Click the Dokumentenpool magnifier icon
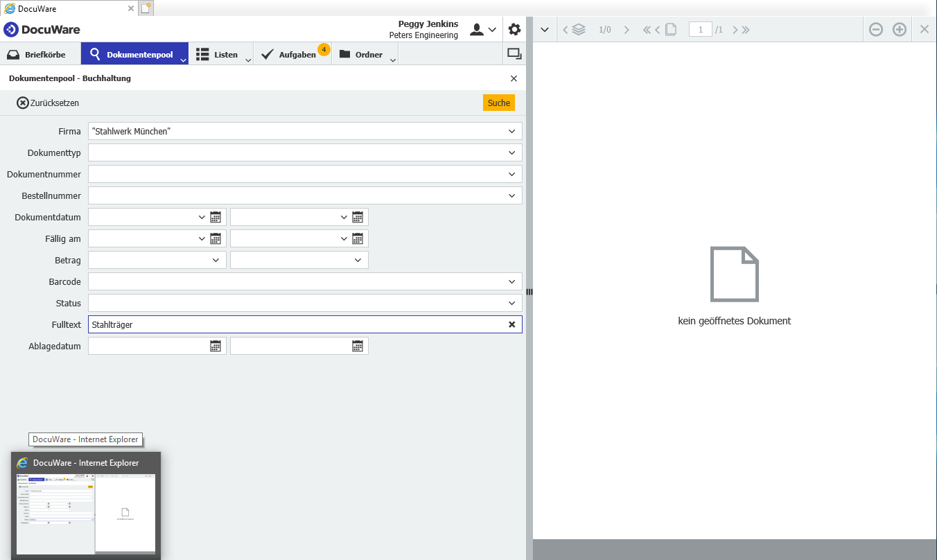The image size is (937, 560). tap(96, 53)
